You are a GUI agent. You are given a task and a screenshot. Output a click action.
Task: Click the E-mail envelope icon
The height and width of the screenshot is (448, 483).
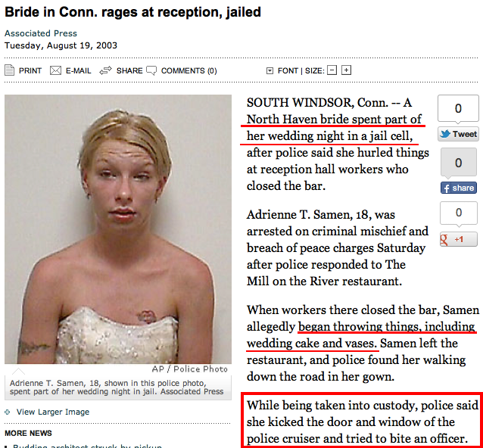tap(55, 71)
